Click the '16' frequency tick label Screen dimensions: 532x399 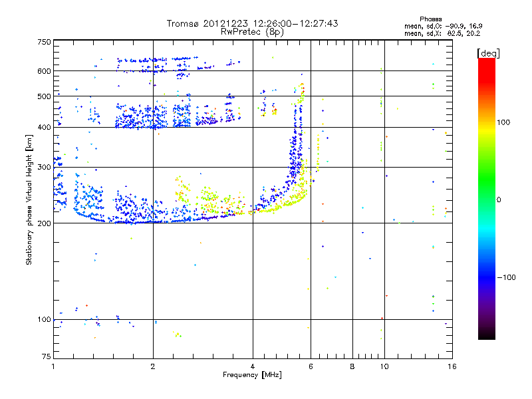(x=452, y=366)
